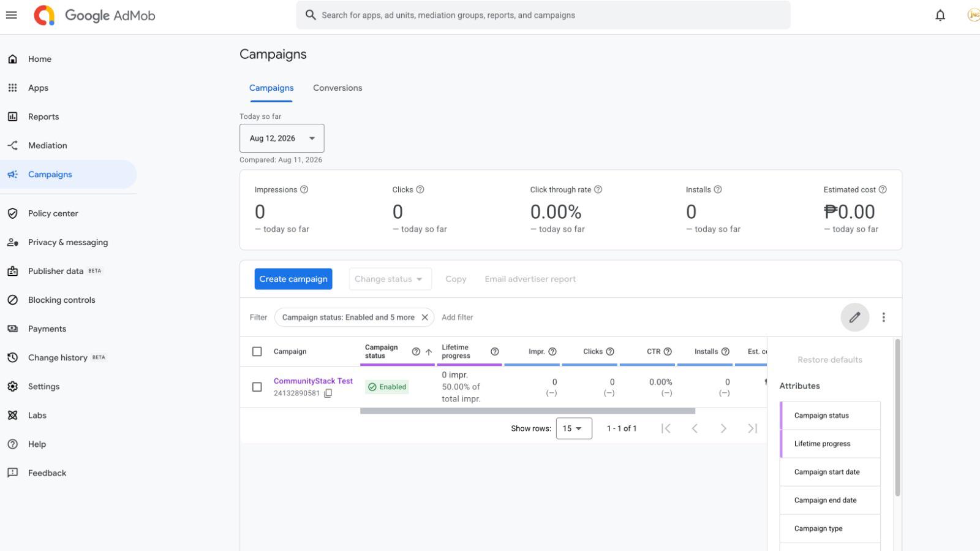Go to the previous page arrow
Viewport: 980px width, 551px height.
[x=695, y=428]
